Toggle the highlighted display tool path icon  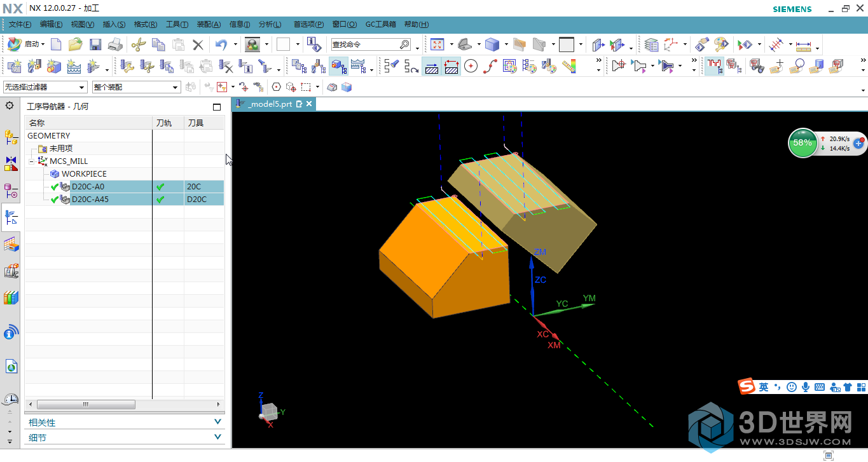(x=431, y=66)
